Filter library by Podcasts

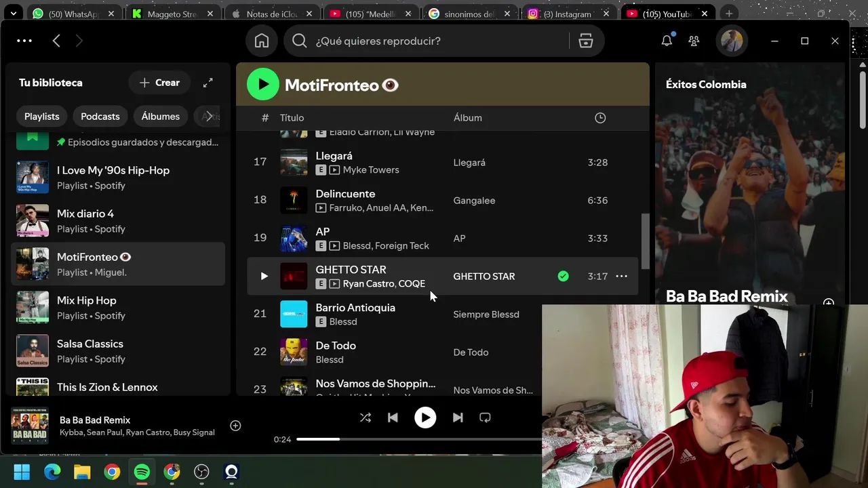(100, 117)
